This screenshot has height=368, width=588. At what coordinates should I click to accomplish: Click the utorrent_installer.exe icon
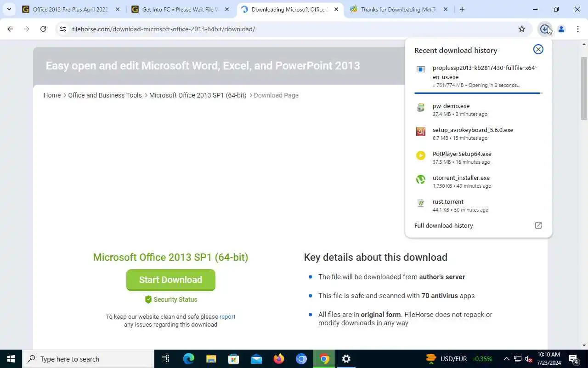click(x=420, y=180)
